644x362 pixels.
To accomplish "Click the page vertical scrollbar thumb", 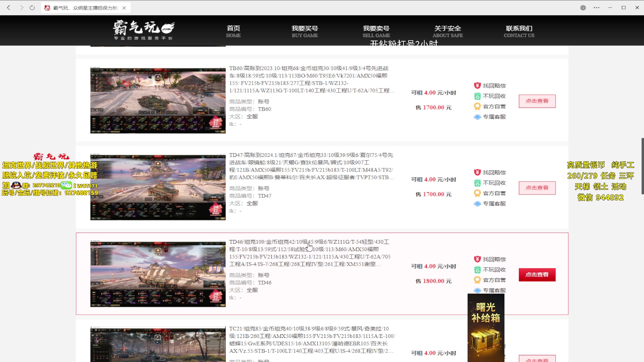I will click(642, 166).
